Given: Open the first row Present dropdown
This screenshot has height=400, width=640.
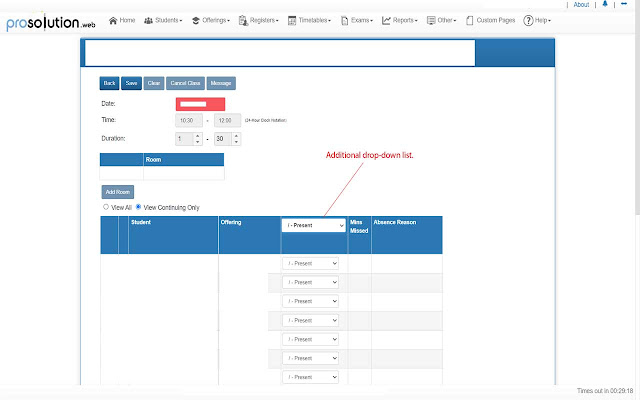Looking at the screenshot, I should [x=311, y=264].
